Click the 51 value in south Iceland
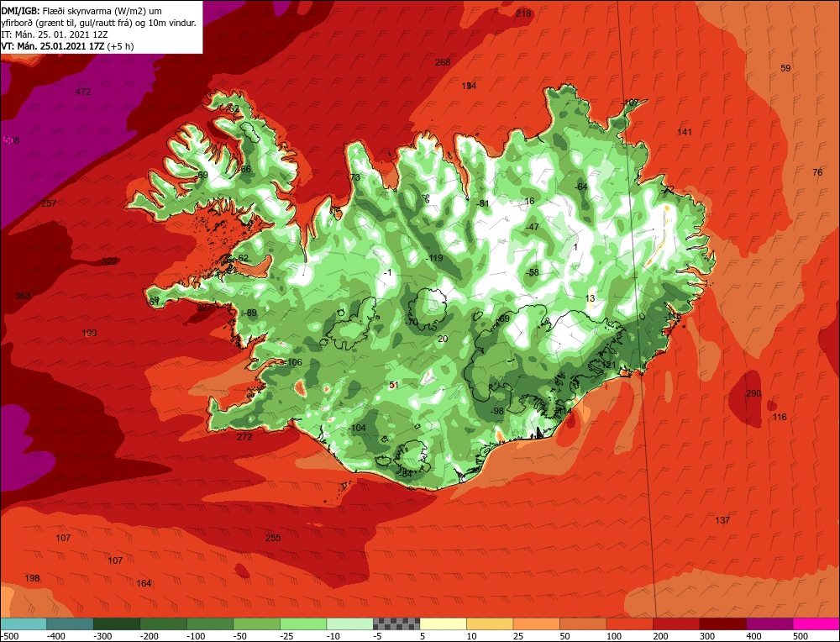The image size is (840, 642). click(x=394, y=385)
